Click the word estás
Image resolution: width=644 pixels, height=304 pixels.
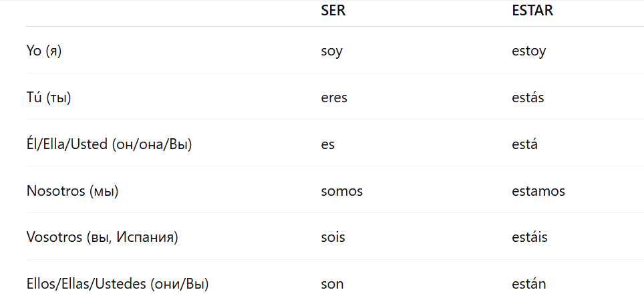click(x=528, y=98)
